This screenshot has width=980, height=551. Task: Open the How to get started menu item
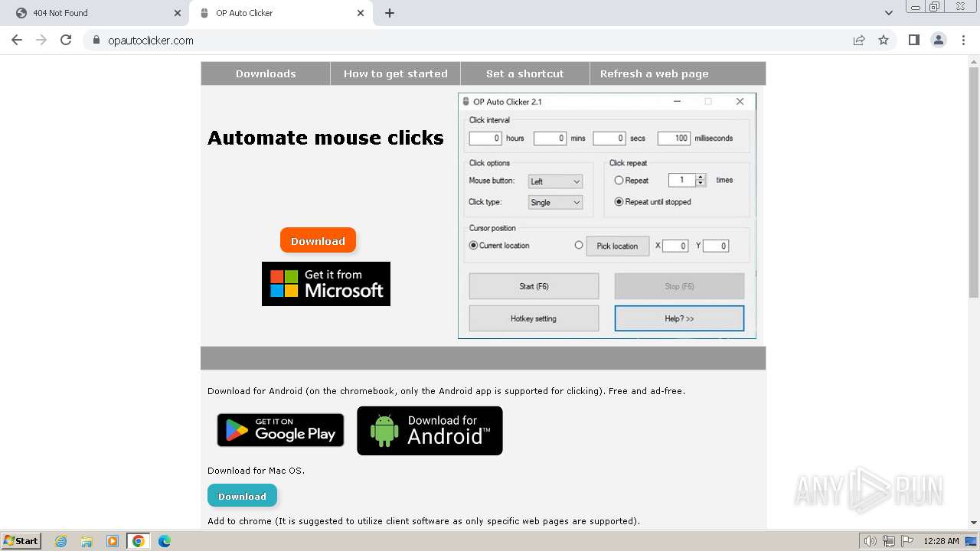point(395,73)
